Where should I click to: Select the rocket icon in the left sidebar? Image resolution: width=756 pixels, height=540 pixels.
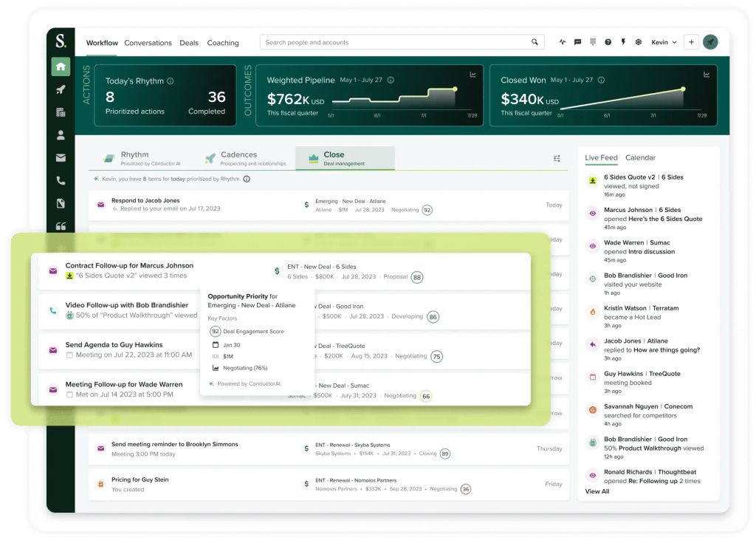[61, 88]
